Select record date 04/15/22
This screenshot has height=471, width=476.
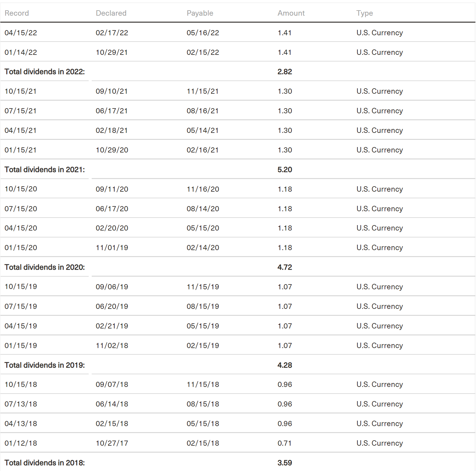(x=21, y=33)
